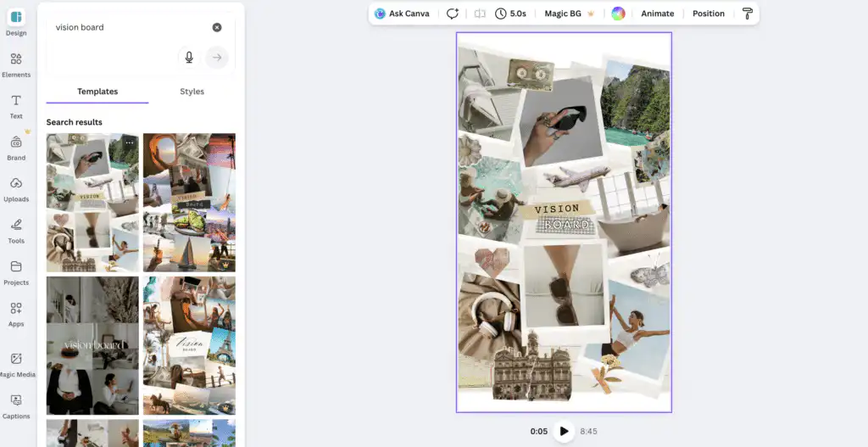
Task: Open the Design panel in sidebar
Action: 16,22
